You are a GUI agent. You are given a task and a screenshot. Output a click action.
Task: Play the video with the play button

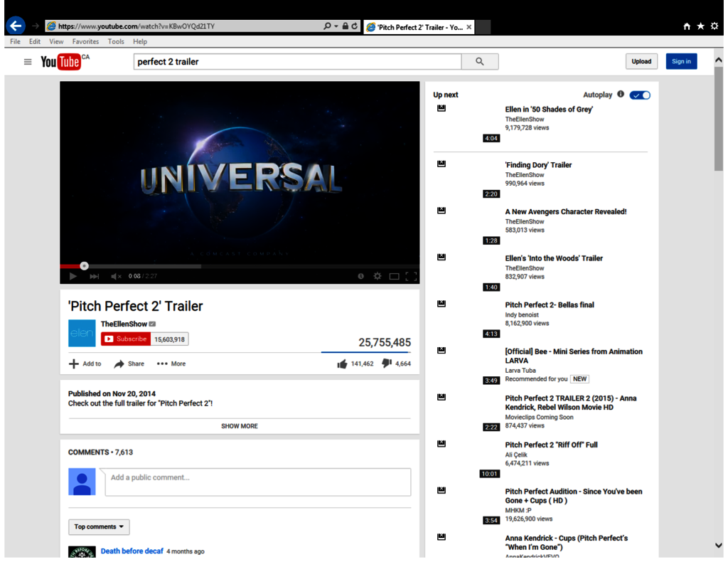point(73,276)
